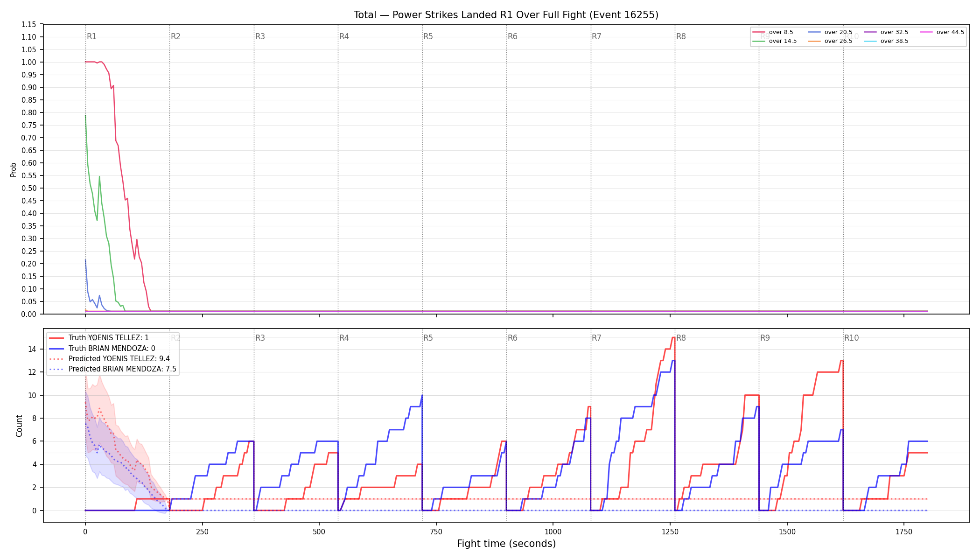
Task: Click the R3 round marker in the Count chart
Action: coord(260,338)
